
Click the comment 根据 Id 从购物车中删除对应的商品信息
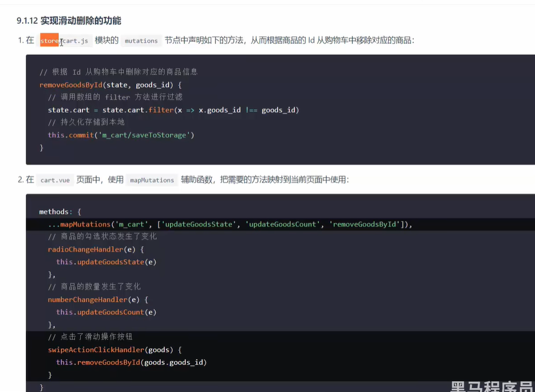(x=119, y=72)
